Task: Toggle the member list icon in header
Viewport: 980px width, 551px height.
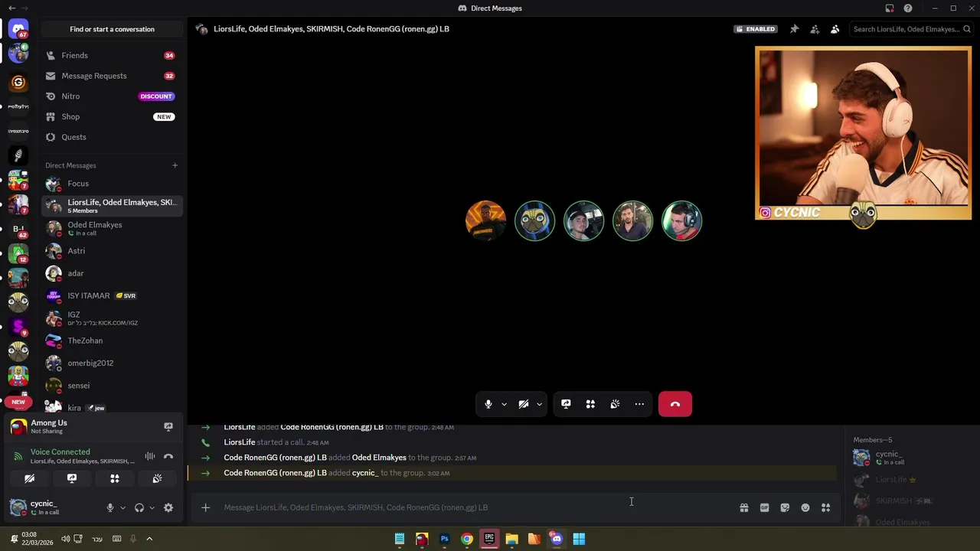Action: coord(835,29)
